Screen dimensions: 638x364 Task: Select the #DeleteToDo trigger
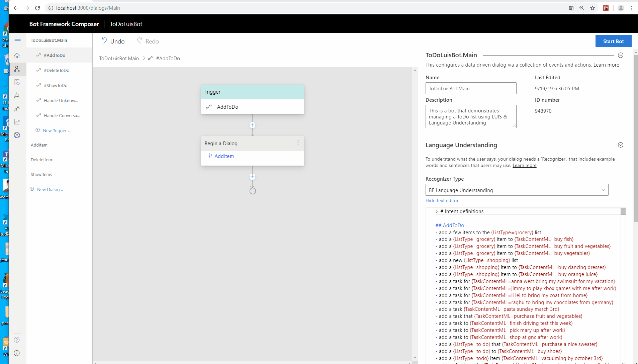[x=60, y=70]
